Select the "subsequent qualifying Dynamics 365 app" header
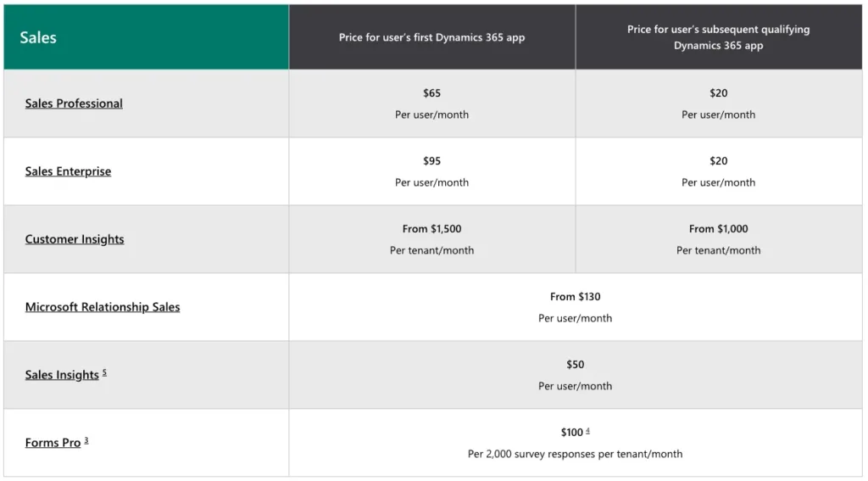This screenshot has height=481, width=868. coord(718,37)
